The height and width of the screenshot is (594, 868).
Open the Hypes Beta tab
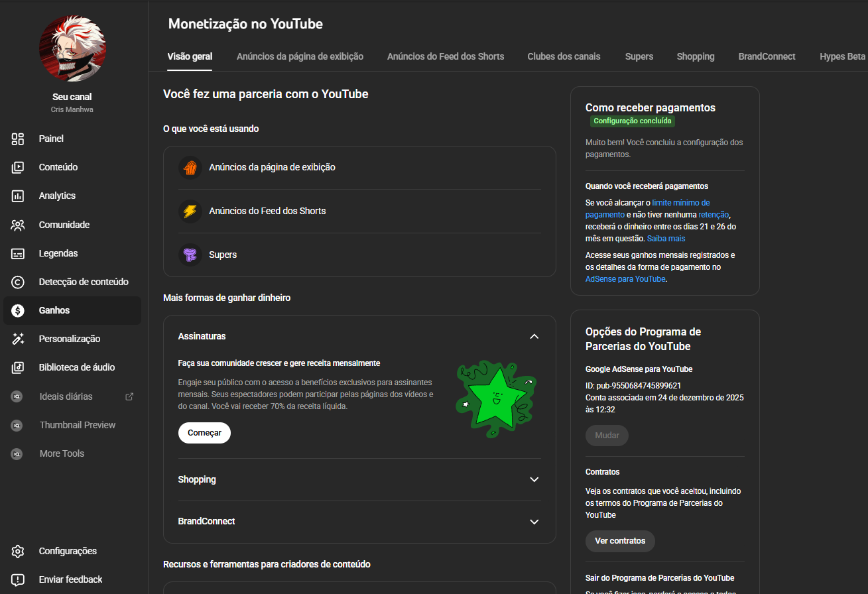coord(842,56)
